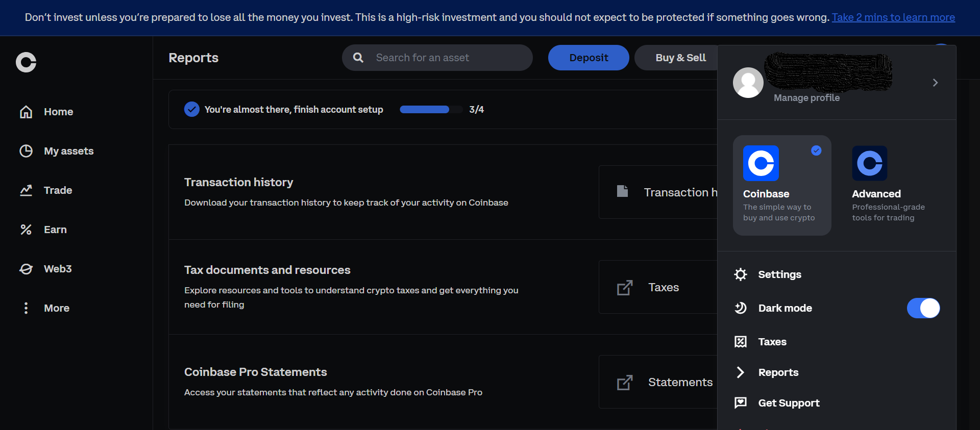Open the Transaction history download button
The height and width of the screenshot is (430, 980).
[658, 192]
